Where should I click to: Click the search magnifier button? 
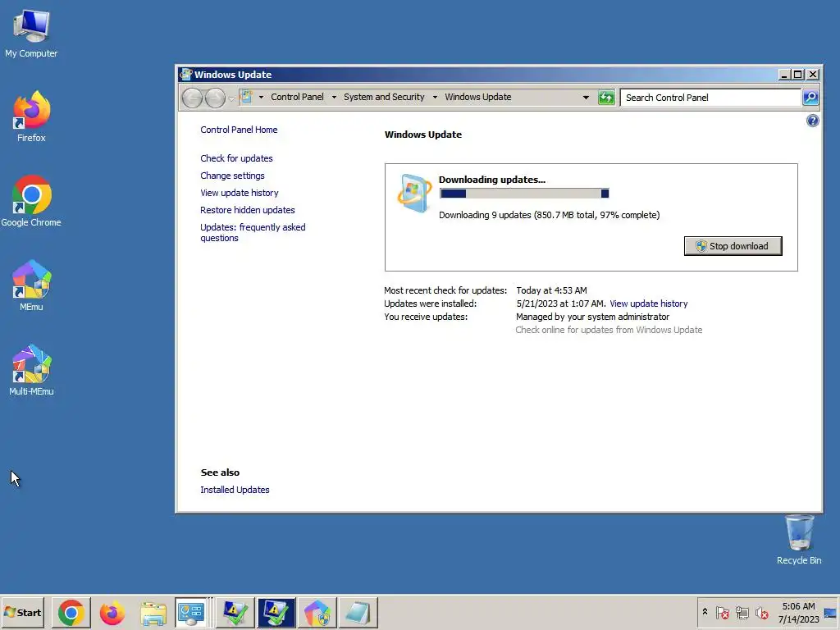click(810, 98)
